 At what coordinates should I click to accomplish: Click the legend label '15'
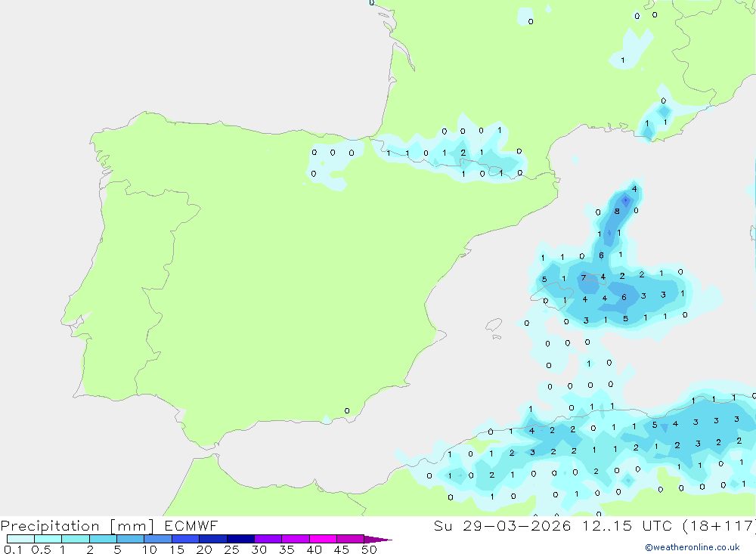(x=177, y=549)
